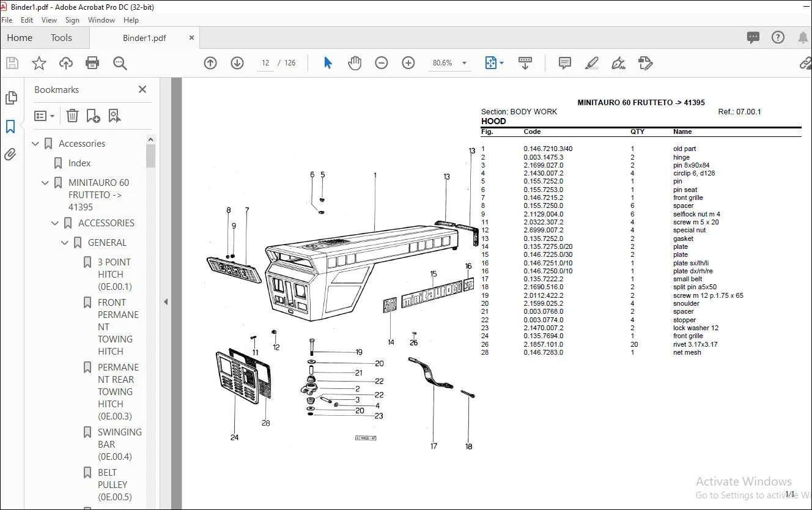
Task: Open the Help menu
Action: click(x=131, y=20)
